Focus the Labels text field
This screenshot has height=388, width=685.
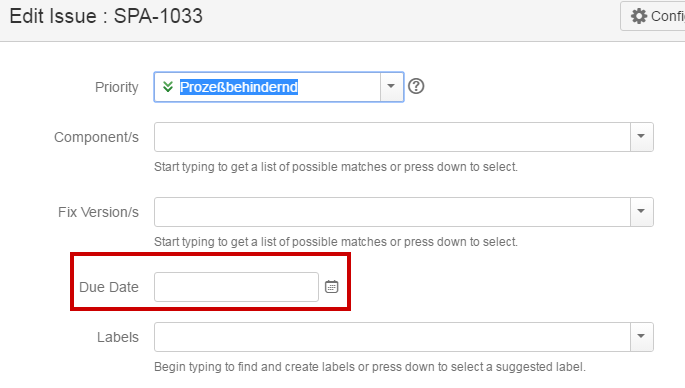tap(392, 337)
